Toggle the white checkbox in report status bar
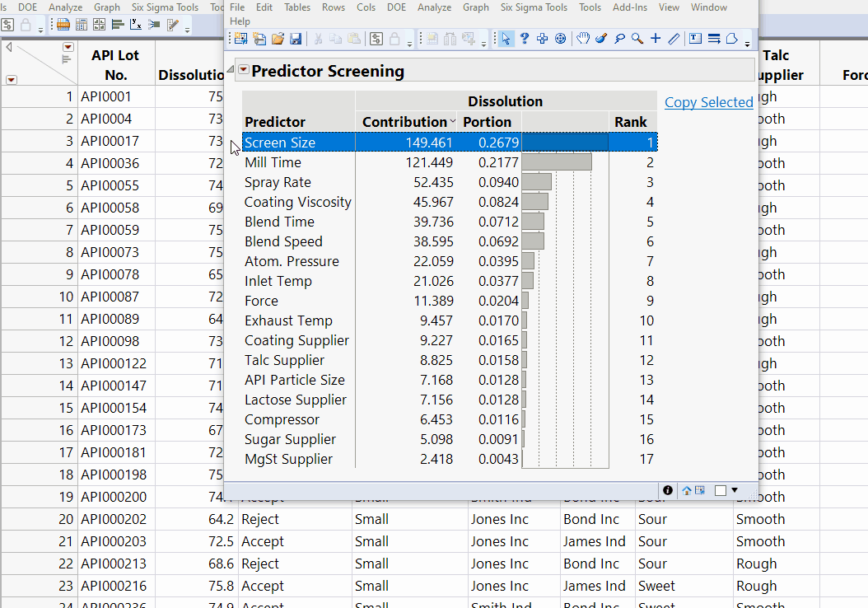Viewport: 868px width, 608px height. pos(721,491)
